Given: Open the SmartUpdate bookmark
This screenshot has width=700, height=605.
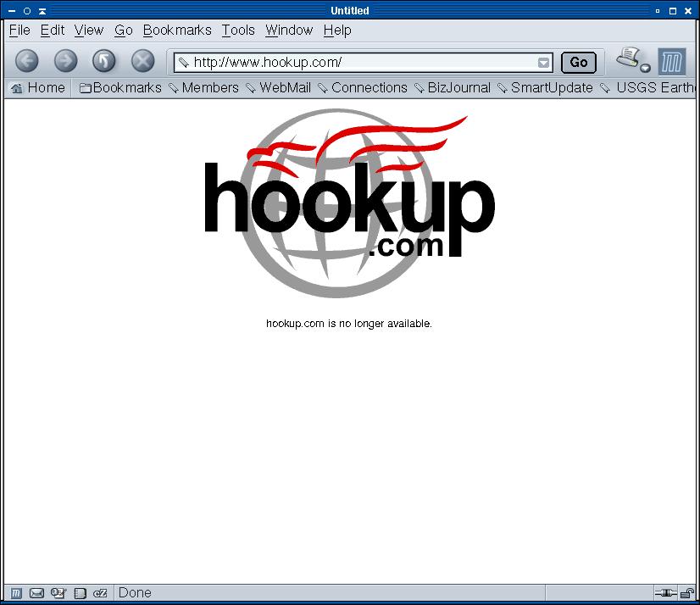Looking at the screenshot, I should pyautogui.click(x=545, y=88).
